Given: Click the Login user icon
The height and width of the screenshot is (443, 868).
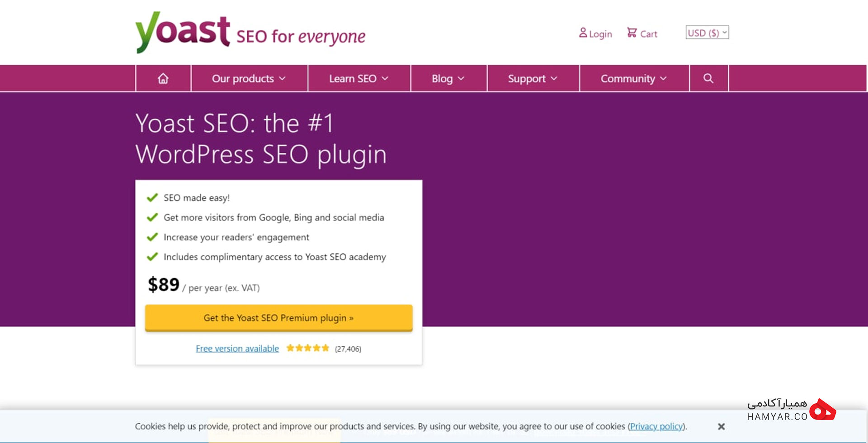Looking at the screenshot, I should click(583, 33).
